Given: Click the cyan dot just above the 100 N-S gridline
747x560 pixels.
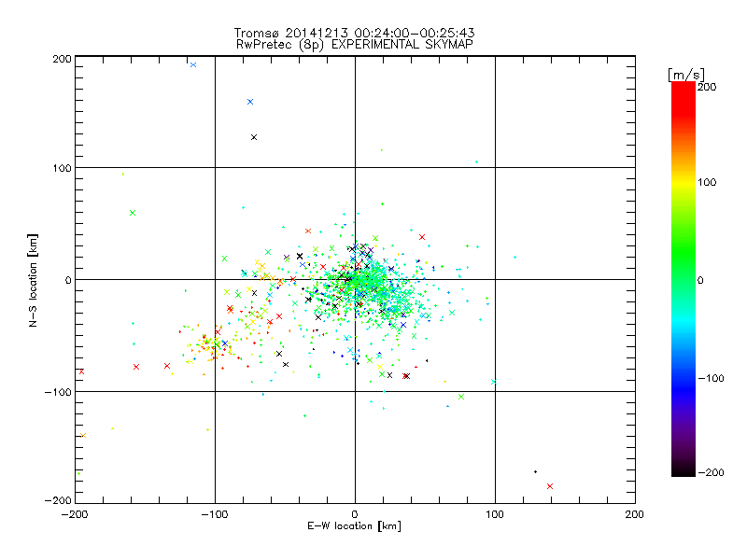Looking at the screenshot, I should pos(476,161).
